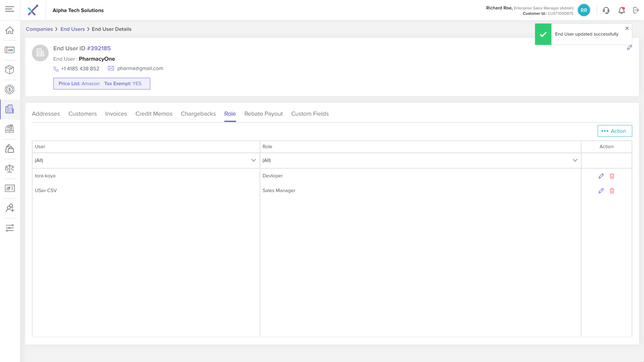Click the headset support icon
Image resolution: width=644 pixels, height=362 pixels.
(x=606, y=10)
